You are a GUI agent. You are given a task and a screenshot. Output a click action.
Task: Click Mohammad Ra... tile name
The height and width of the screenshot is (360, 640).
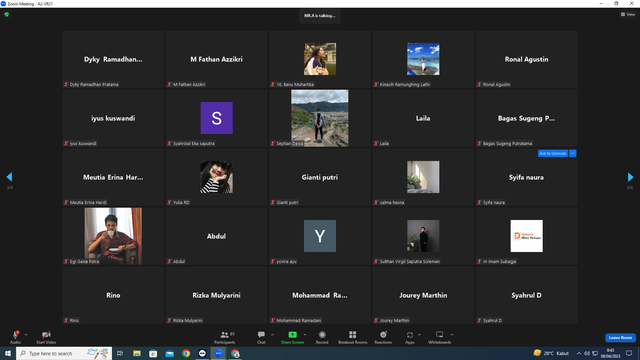(320, 295)
